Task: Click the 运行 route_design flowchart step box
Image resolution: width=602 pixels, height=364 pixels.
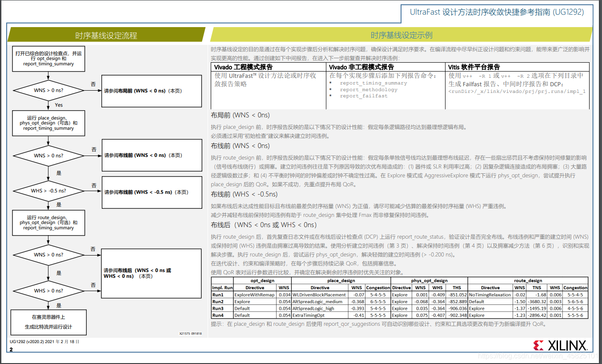Action: pos(48,223)
